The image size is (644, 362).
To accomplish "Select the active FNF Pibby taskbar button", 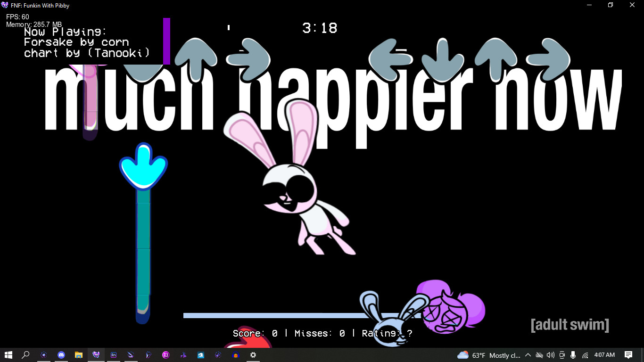I will pos(96,355).
